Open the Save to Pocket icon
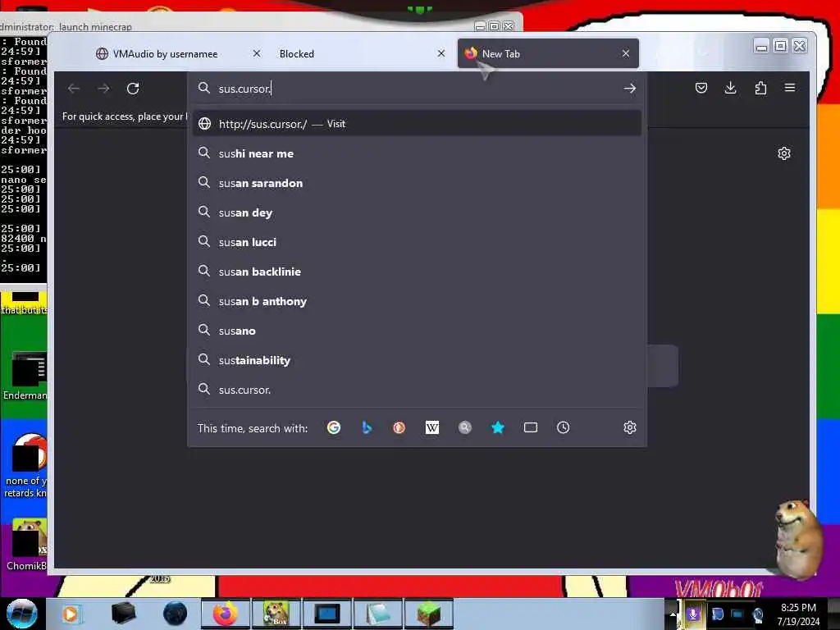This screenshot has height=630, width=840. click(701, 88)
